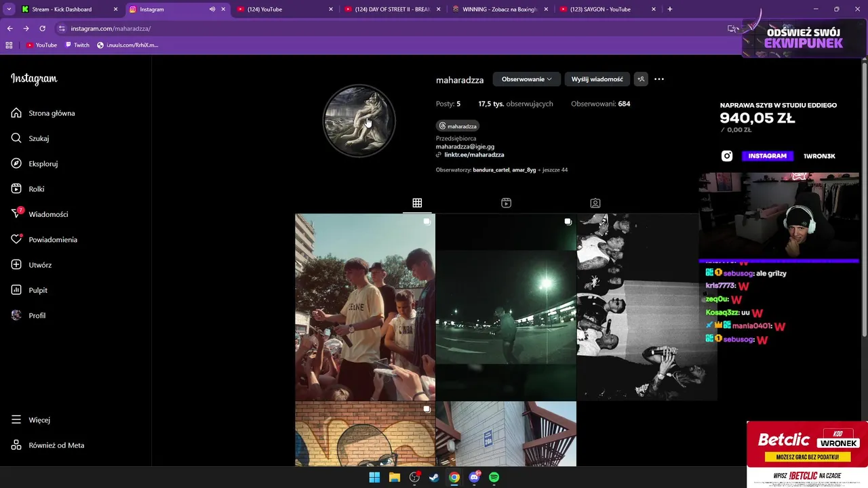Open amar_8yg follower link
The height and width of the screenshot is (488, 868).
pos(524,170)
